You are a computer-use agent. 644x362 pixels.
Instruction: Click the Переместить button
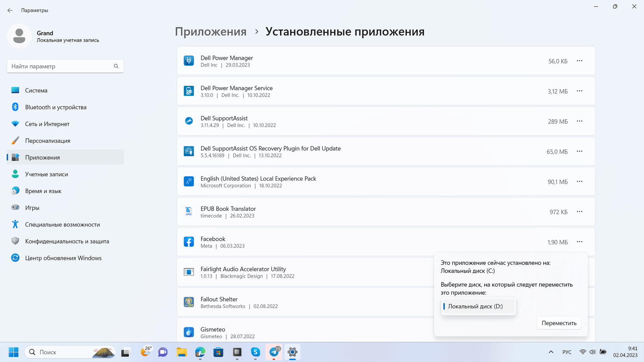click(x=559, y=323)
